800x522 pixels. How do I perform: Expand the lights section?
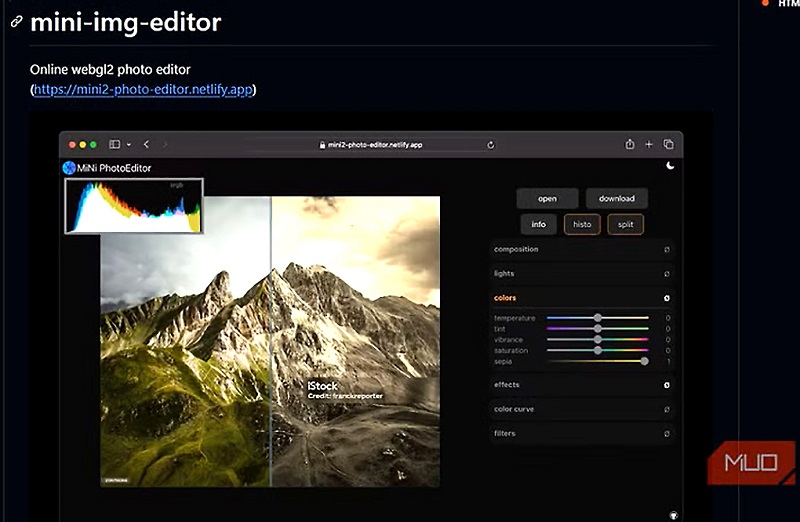pyautogui.click(x=582, y=273)
